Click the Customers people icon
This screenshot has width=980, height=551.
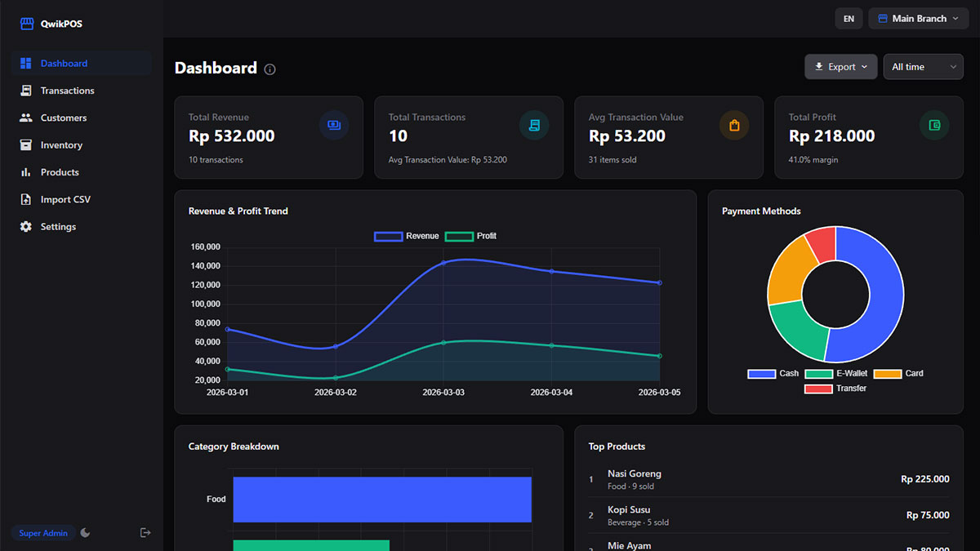point(25,118)
